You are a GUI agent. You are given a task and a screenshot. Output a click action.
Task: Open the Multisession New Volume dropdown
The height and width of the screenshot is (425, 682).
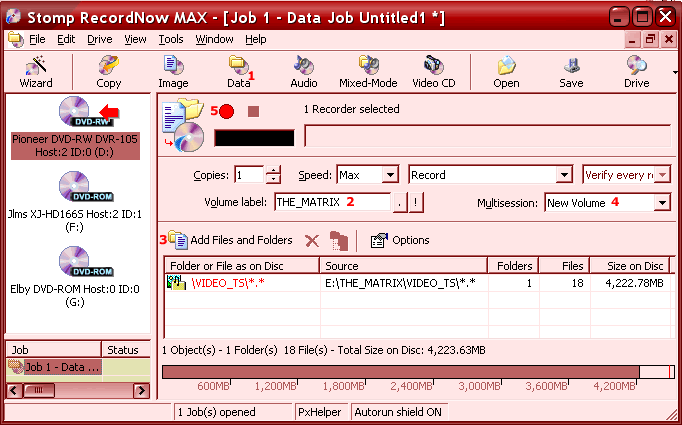click(662, 203)
